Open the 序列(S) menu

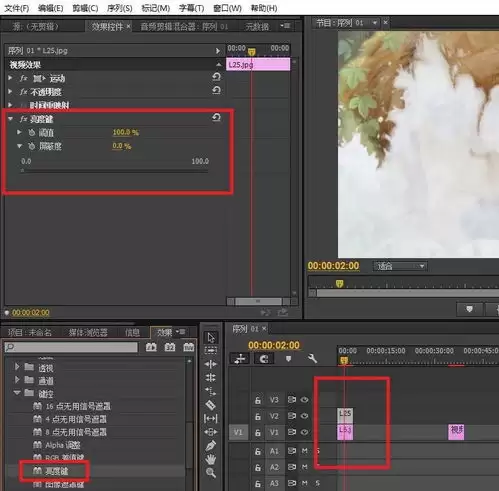tap(120, 8)
